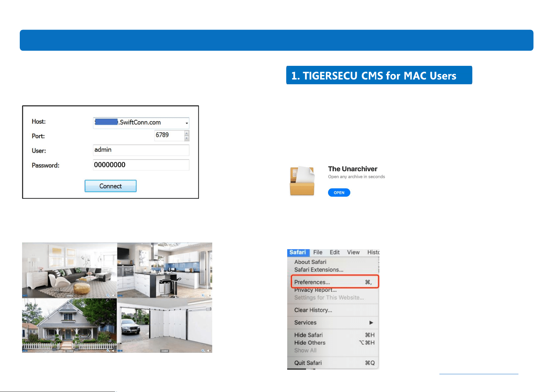Open the Safari menu in menu bar
Viewport: 555px width, 392px height.
click(x=298, y=252)
